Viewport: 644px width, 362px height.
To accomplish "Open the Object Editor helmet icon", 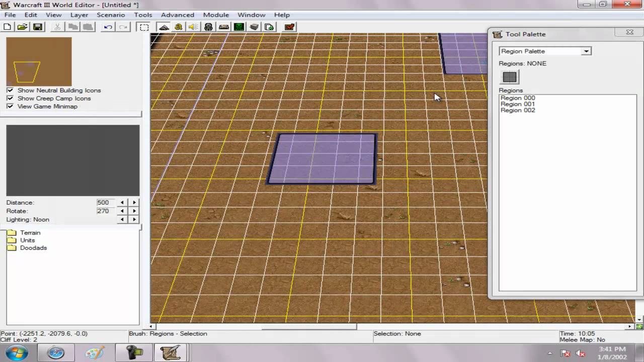I will click(x=208, y=27).
